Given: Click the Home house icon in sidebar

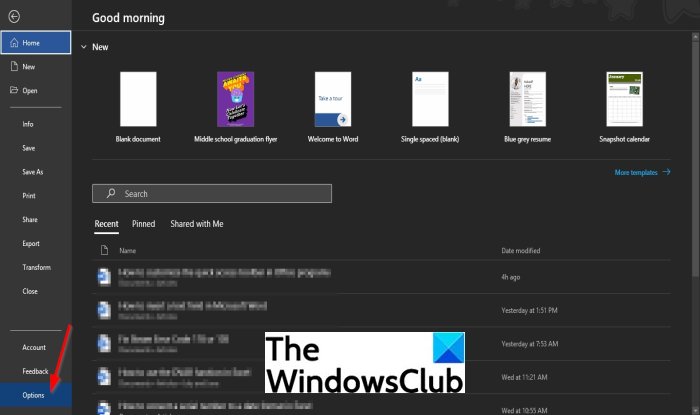Looking at the screenshot, I should (x=14, y=42).
